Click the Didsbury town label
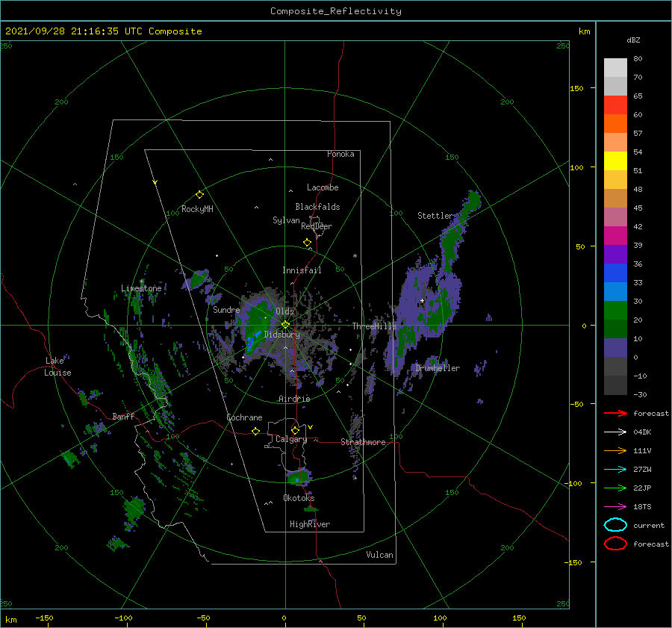 pyautogui.click(x=282, y=335)
